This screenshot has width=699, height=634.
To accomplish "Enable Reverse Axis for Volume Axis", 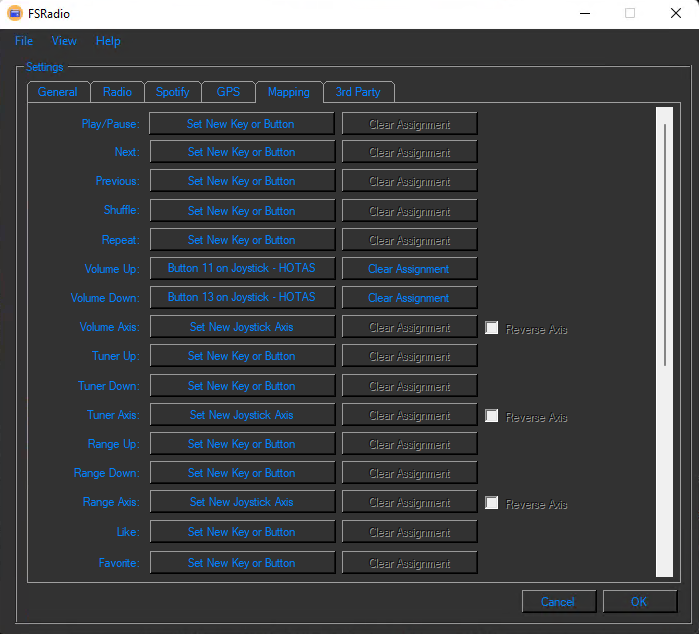I will pos(492,328).
